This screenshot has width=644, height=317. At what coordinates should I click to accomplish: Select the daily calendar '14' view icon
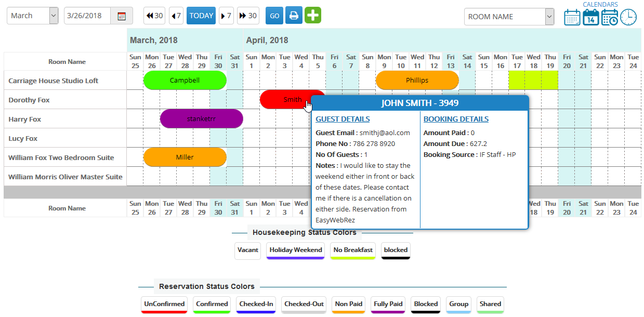click(x=590, y=17)
